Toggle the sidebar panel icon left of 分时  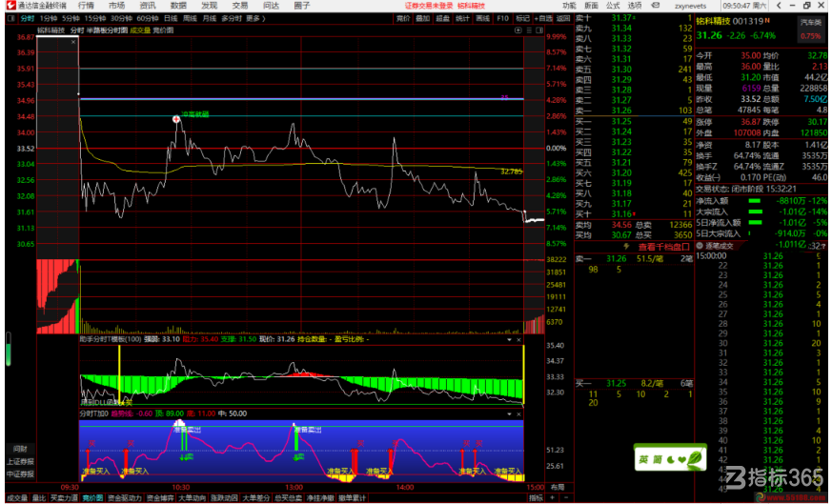[x=10, y=18]
